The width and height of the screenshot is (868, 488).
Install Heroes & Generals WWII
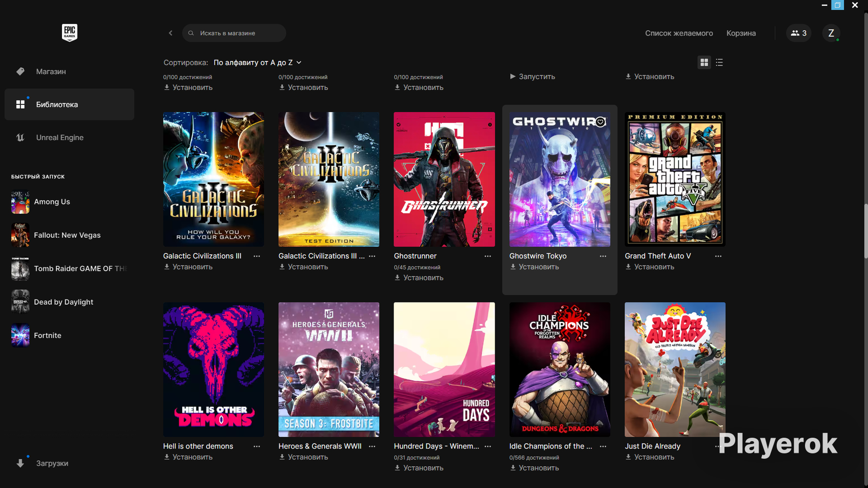point(303,457)
